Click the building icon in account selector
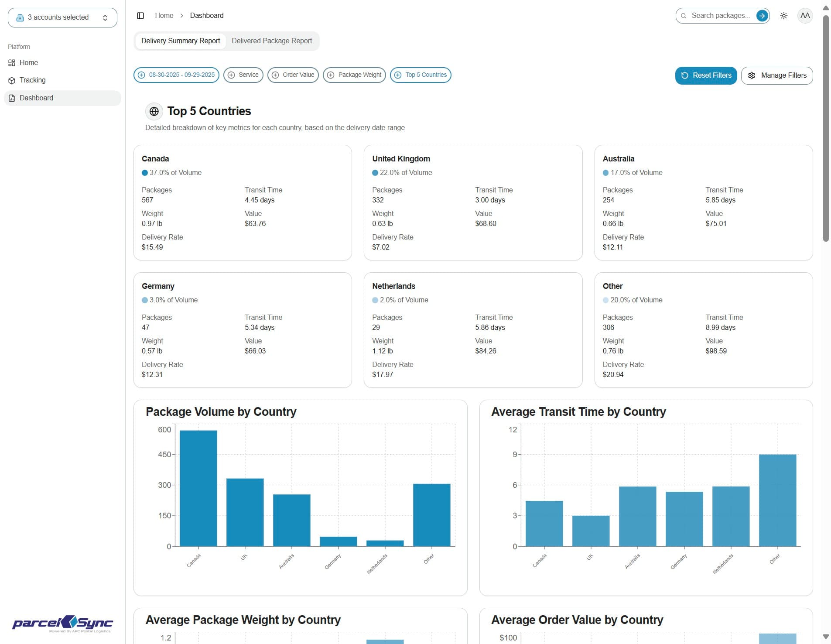 click(x=20, y=17)
